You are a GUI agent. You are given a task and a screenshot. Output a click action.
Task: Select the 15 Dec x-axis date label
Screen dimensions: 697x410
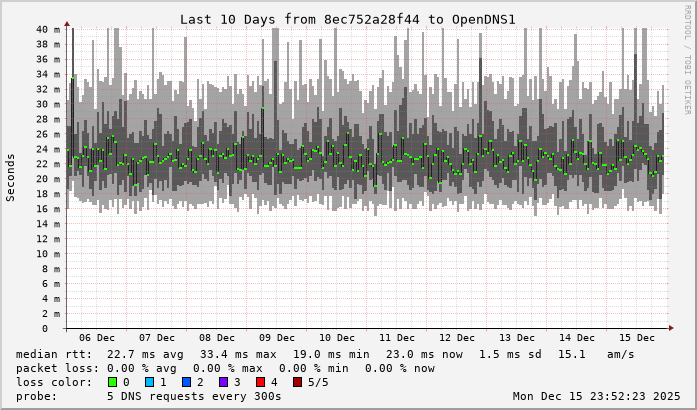tap(637, 338)
